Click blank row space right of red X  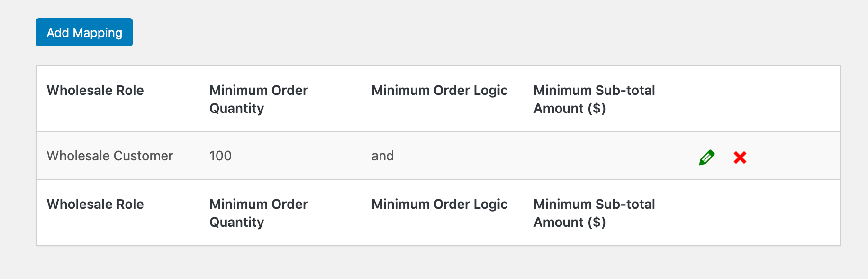pos(796,156)
